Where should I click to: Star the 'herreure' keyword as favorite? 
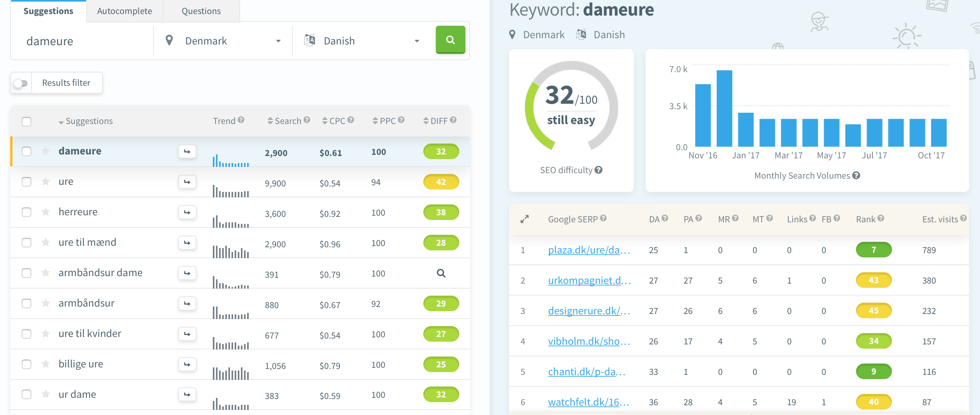46,212
